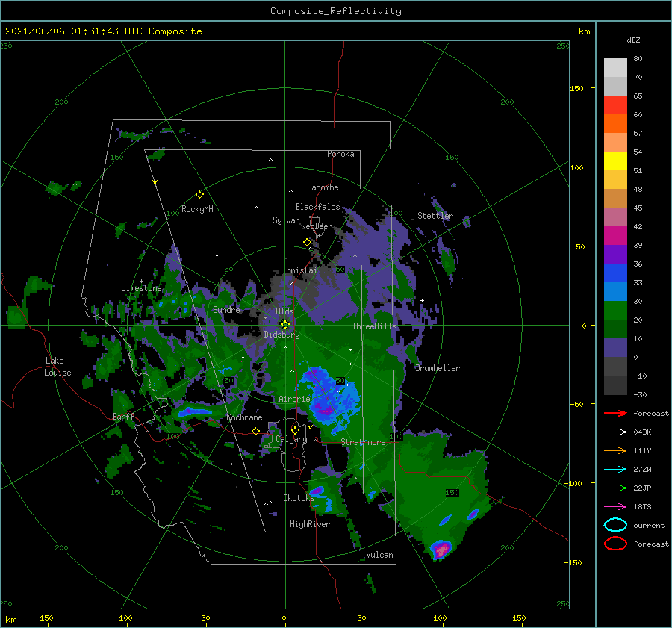This screenshot has width=672, height=628.
Task: Click the Didsbury city label
Action: tap(282, 335)
